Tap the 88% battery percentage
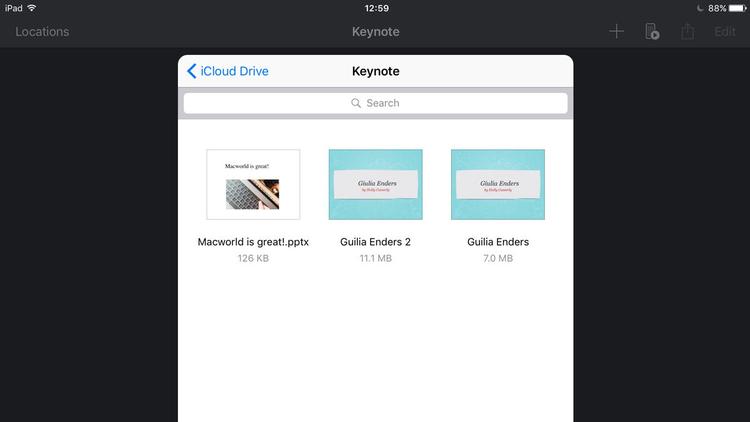 coord(717,8)
